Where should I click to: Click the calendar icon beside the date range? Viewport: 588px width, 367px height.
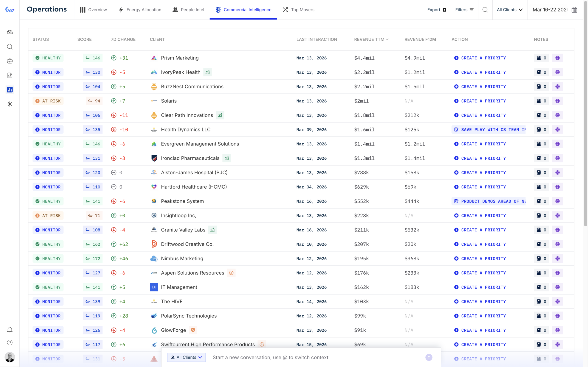pos(574,10)
